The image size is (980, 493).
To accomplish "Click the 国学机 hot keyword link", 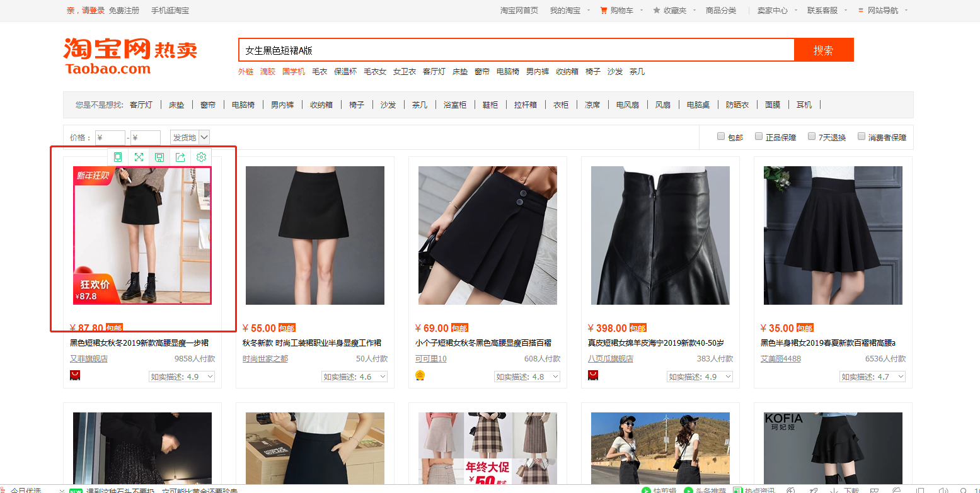I will tap(294, 72).
